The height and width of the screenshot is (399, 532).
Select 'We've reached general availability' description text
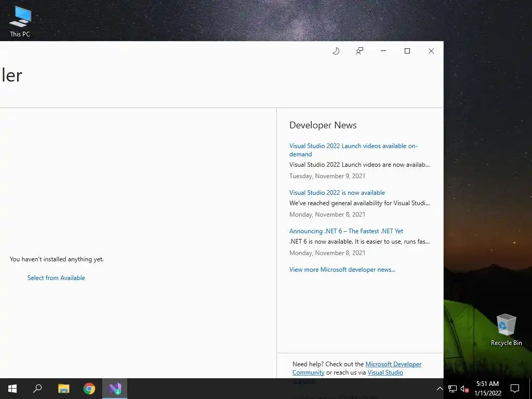click(x=360, y=203)
